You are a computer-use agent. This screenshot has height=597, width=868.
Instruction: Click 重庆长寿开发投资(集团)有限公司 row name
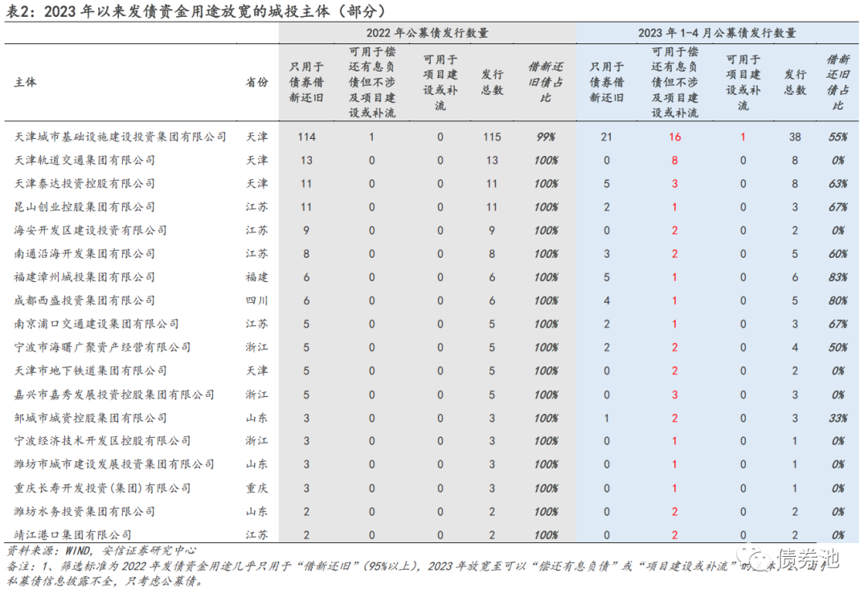point(102,488)
